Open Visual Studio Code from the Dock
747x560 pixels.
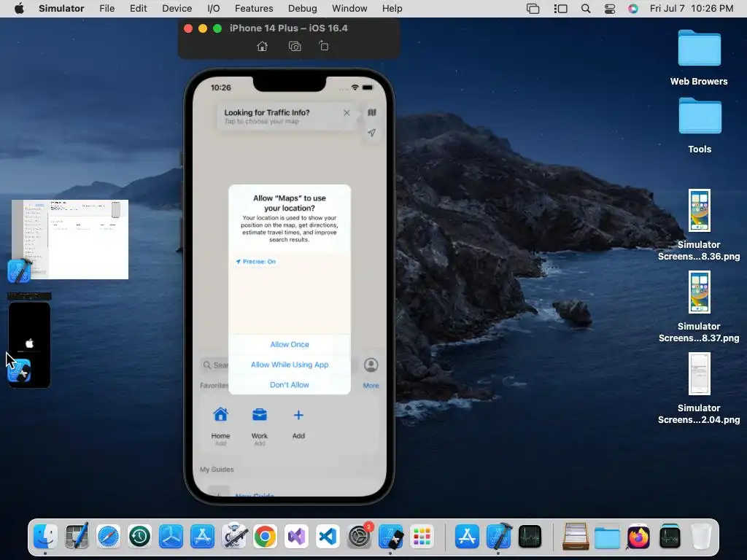click(x=328, y=537)
